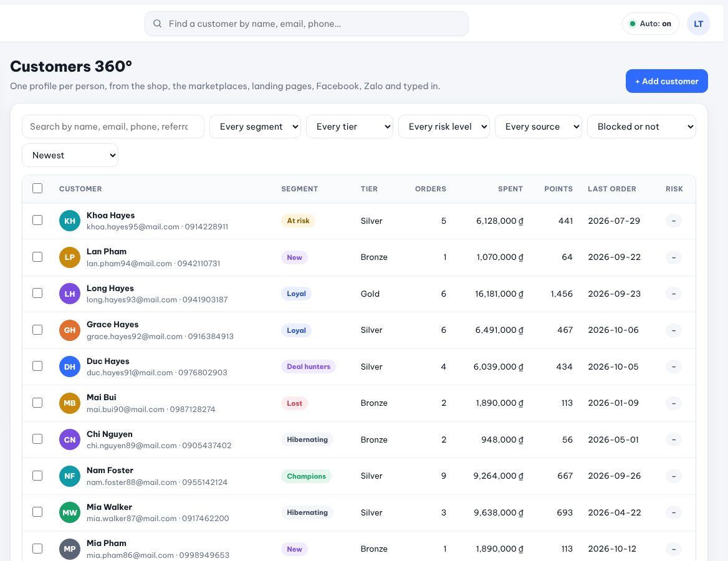The height and width of the screenshot is (561, 728).
Task: Click the At risk segment badge
Action: tap(298, 221)
